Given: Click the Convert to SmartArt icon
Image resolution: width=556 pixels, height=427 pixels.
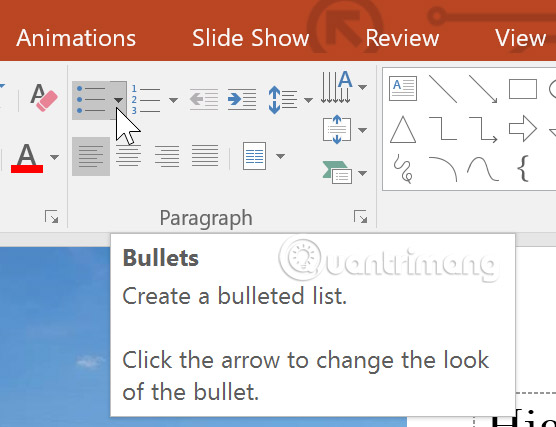Looking at the screenshot, I should click(x=337, y=173).
